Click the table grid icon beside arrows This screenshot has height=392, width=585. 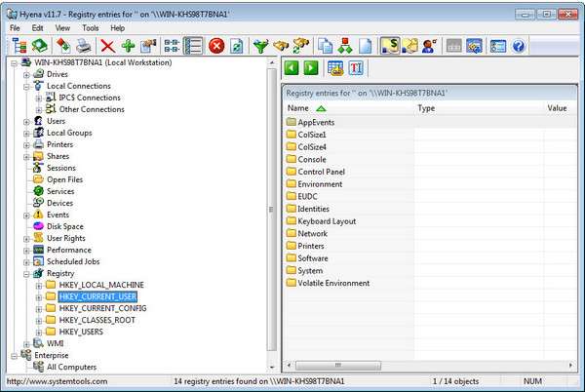point(335,68)
